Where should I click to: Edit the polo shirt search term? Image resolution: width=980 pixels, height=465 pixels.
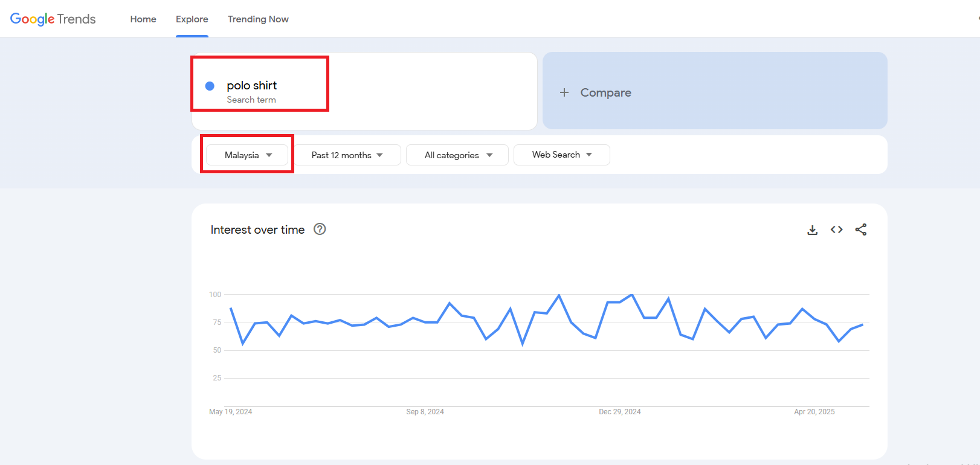point(252,85)
